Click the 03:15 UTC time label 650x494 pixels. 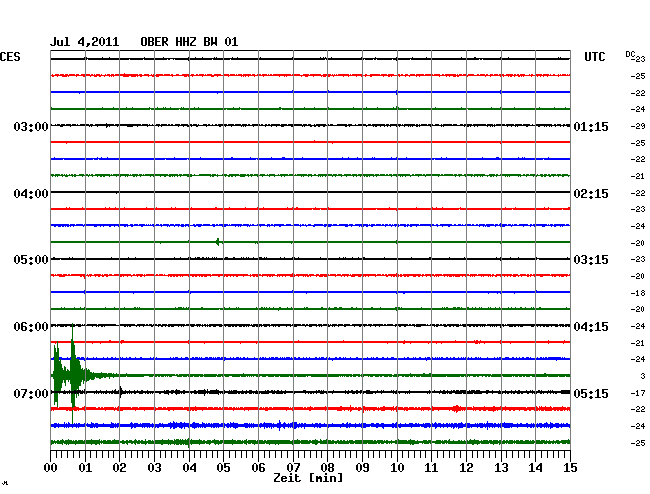[591, 260]
